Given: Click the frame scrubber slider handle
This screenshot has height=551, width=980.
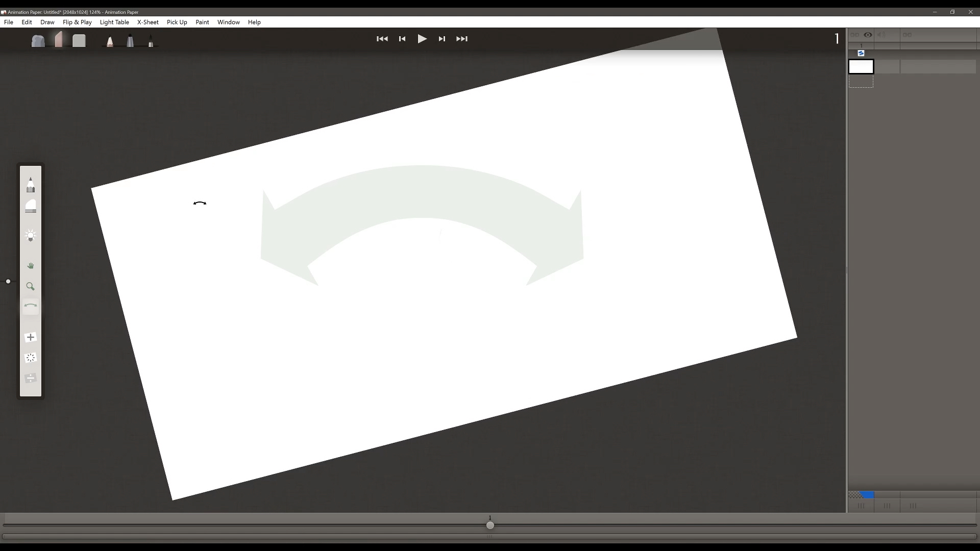Looking at the screenshot, I should pyautogui.click(x=490, y=525).
